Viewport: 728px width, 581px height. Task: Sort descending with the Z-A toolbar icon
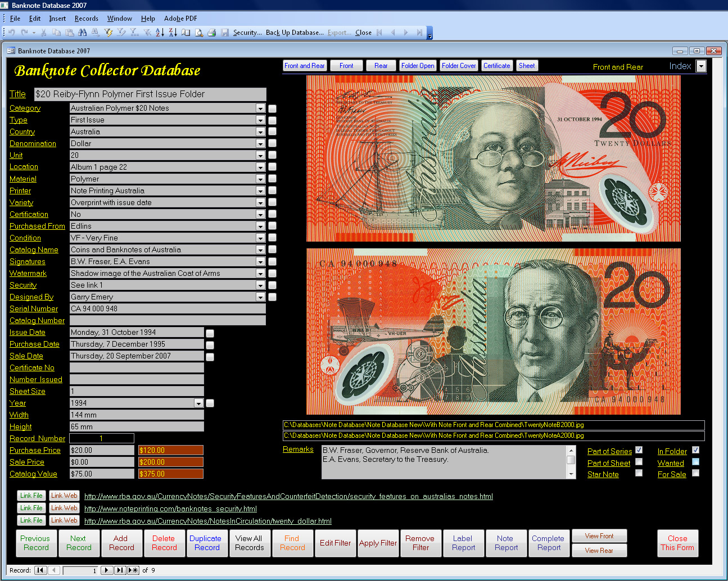pyautogui.click(x=173, y=33)
